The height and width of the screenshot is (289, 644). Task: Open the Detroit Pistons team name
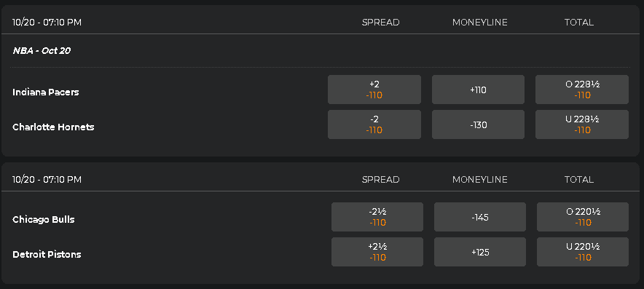click(47, 254)
